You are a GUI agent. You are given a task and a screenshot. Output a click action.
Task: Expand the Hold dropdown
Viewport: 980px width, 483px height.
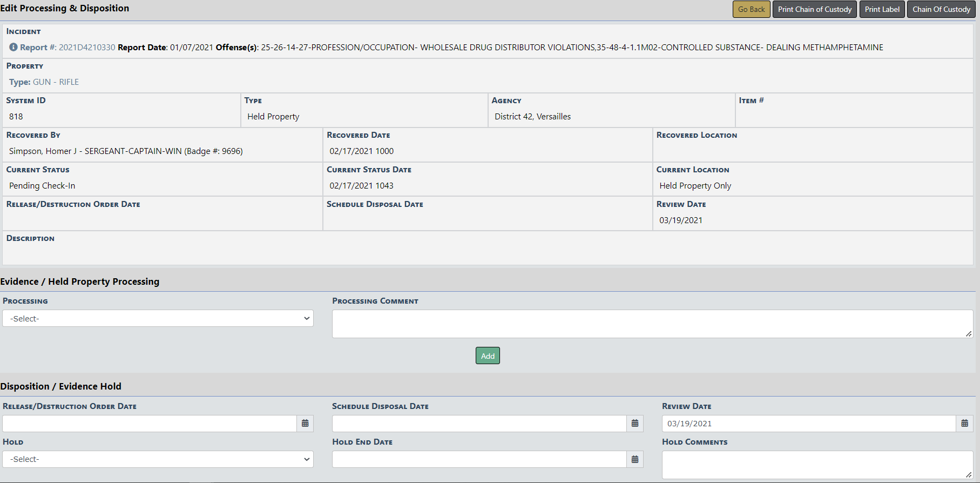point(158,459)
